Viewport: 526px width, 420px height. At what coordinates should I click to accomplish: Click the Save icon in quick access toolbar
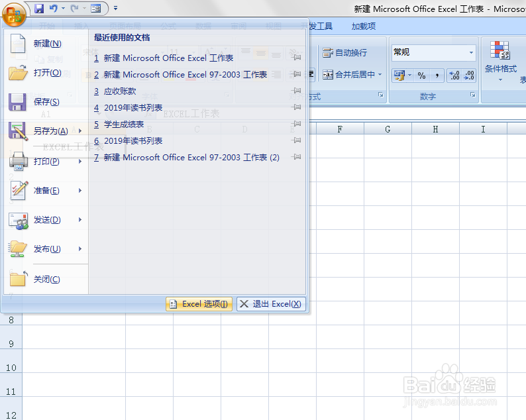point(39,9)
